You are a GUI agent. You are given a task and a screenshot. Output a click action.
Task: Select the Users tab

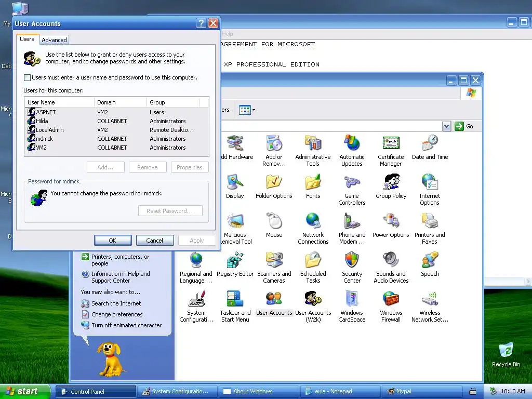[27, 39]
